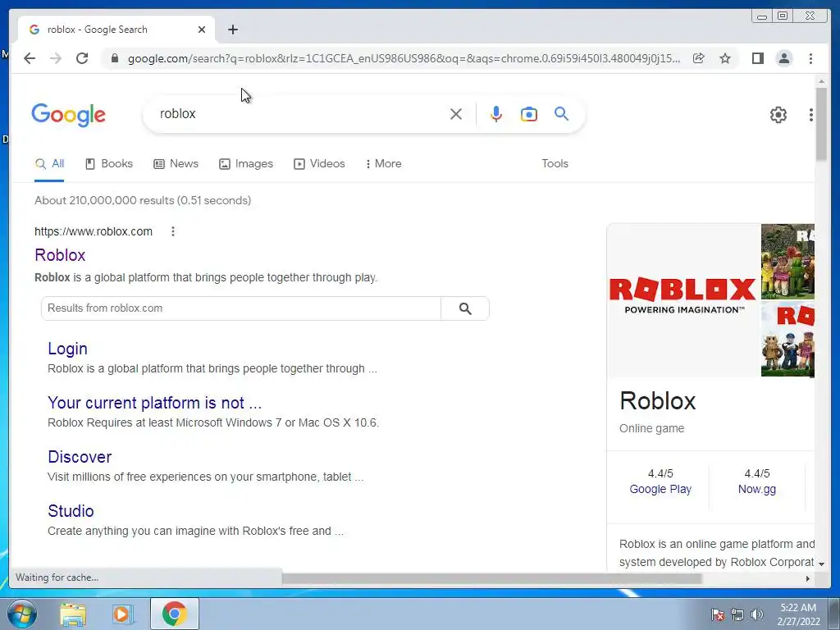Screen dimensions: 840x630
Task: Click the Chrome taskbar button
Action: (175, 614)
